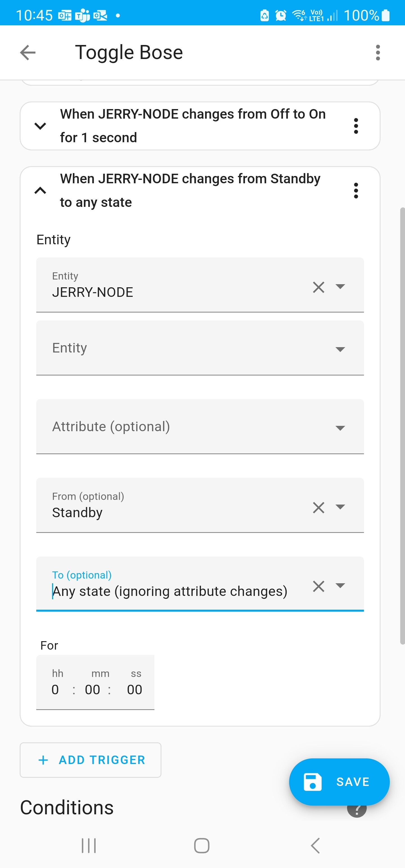Expand the Off to On trigger card

[40, 126]
